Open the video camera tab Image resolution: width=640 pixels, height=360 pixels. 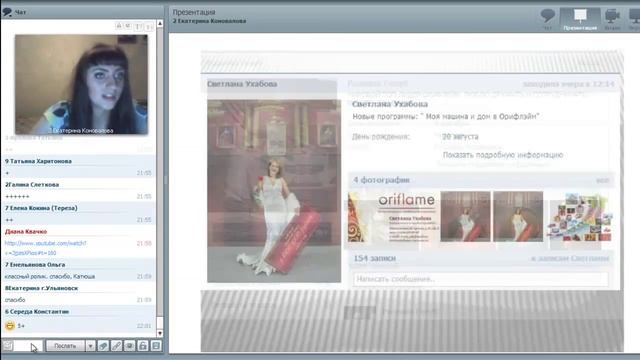(x=612, y=19)
